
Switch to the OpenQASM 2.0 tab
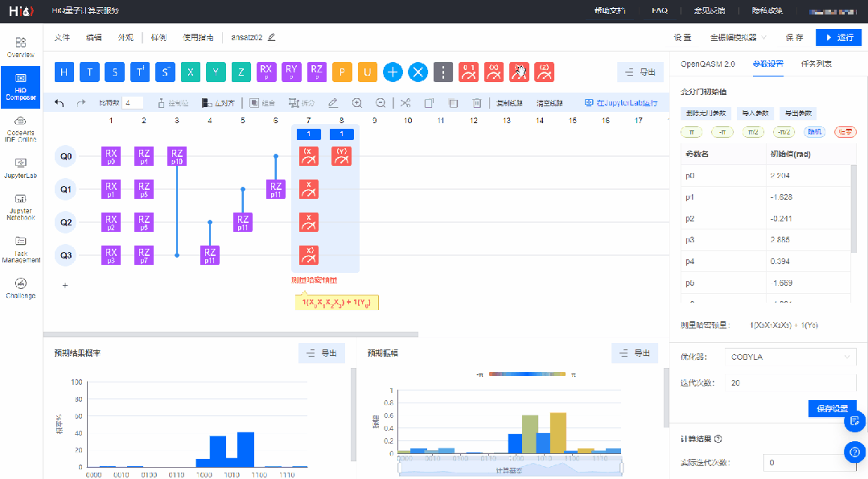tap(707, 63)
